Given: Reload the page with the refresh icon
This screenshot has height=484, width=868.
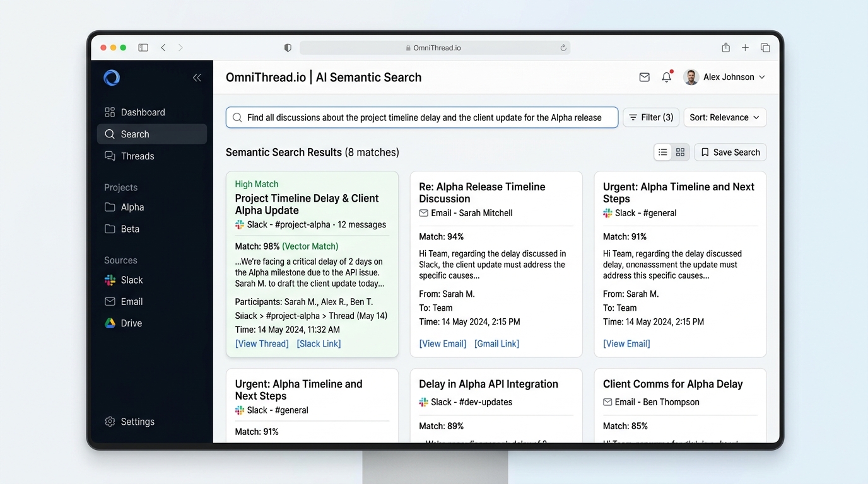Looking at the screenshot, I should [563, 48].
